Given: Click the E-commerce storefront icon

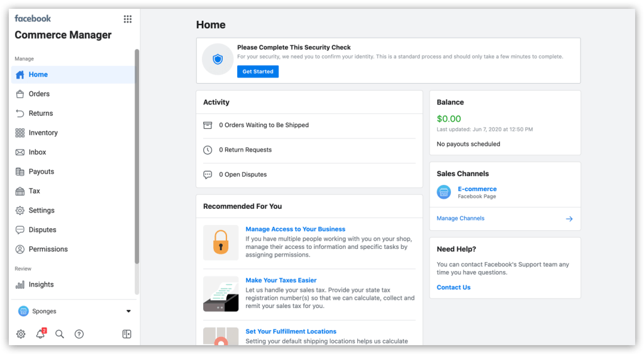Looking at the screenshot, I should tap(444, 192).
